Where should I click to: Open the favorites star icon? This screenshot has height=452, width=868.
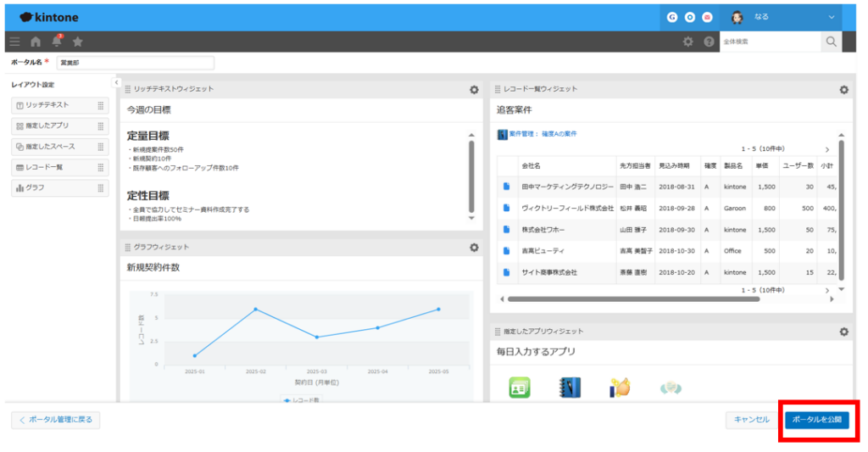(x=78, y=42)
